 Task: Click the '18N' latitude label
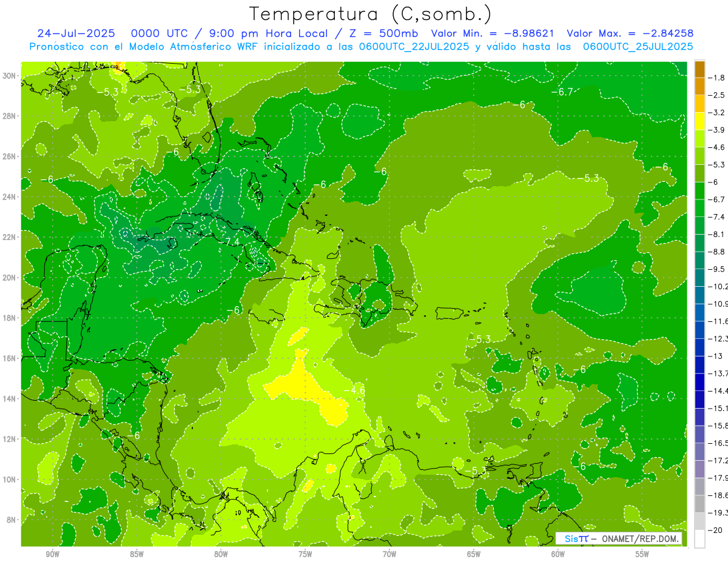point(10,318)
